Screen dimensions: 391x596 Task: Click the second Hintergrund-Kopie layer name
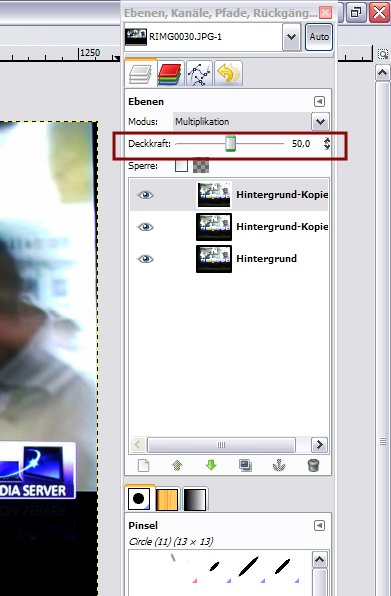tap(282, 227)
